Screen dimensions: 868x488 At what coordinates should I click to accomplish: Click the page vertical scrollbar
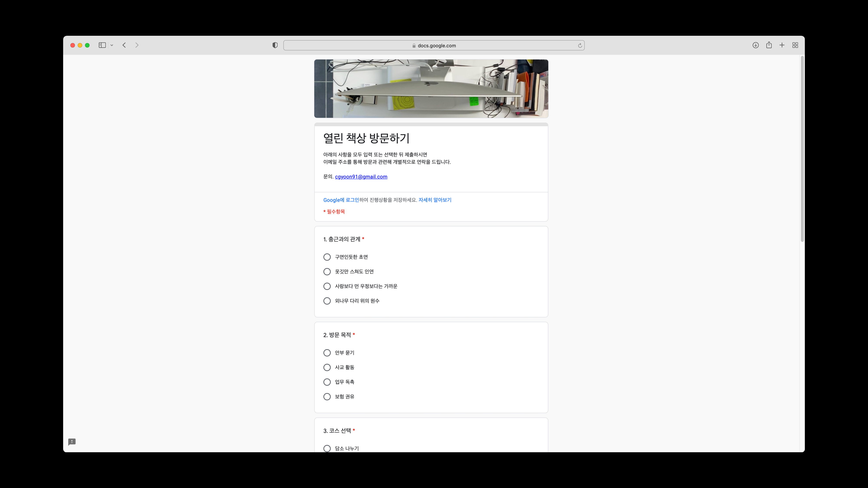click(802, 149)
